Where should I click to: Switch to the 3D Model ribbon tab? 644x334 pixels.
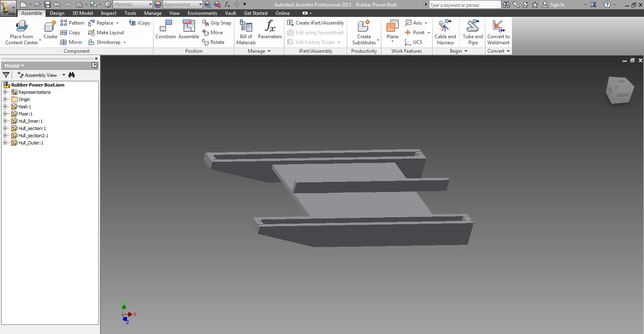(83, 13)
